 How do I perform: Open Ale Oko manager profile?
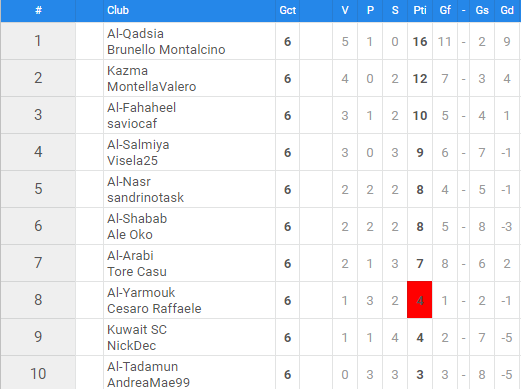point(130,235)
